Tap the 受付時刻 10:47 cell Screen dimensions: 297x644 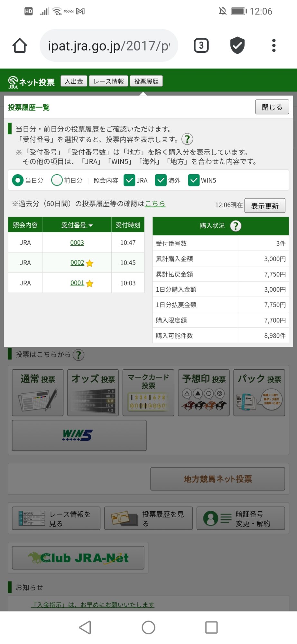pyautogui.click(x=128, y=243)
